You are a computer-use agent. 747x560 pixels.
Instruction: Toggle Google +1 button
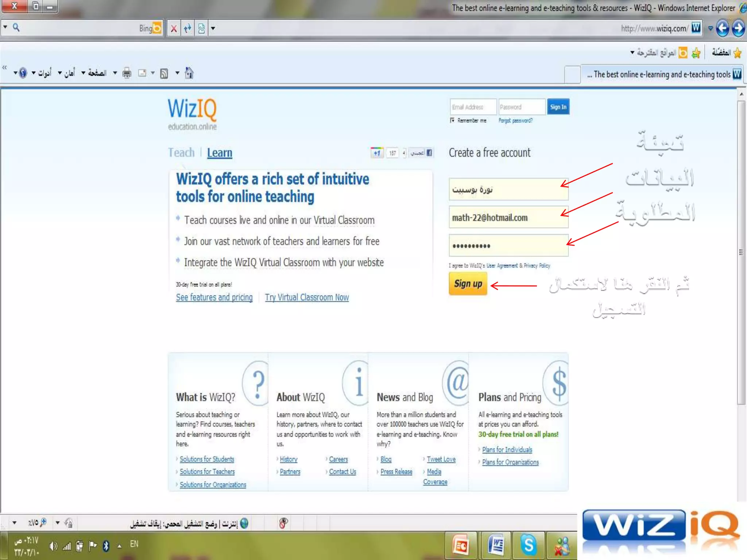pyautogui.click(x=377, y=153)
